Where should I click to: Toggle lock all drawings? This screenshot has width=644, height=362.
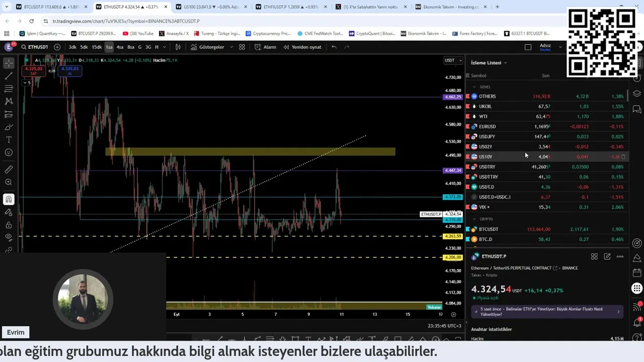coord(9,225)
